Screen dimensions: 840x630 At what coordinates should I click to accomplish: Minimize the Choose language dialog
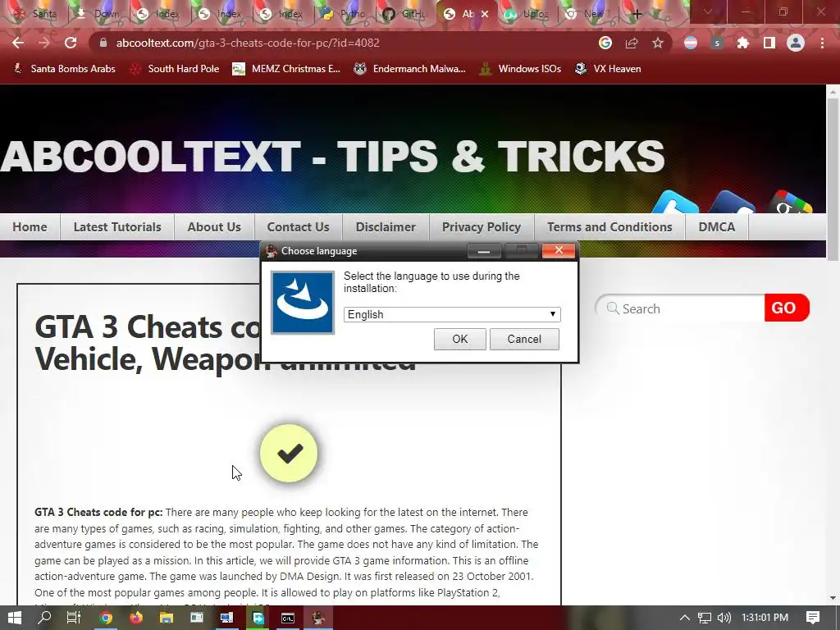[484, 251]
